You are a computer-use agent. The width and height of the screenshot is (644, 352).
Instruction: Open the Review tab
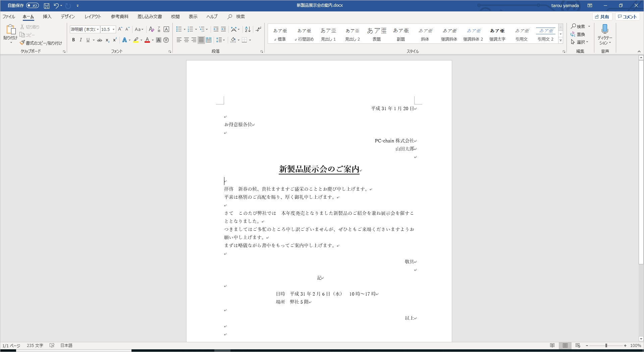pyautogui.click(x=175, y=16)
